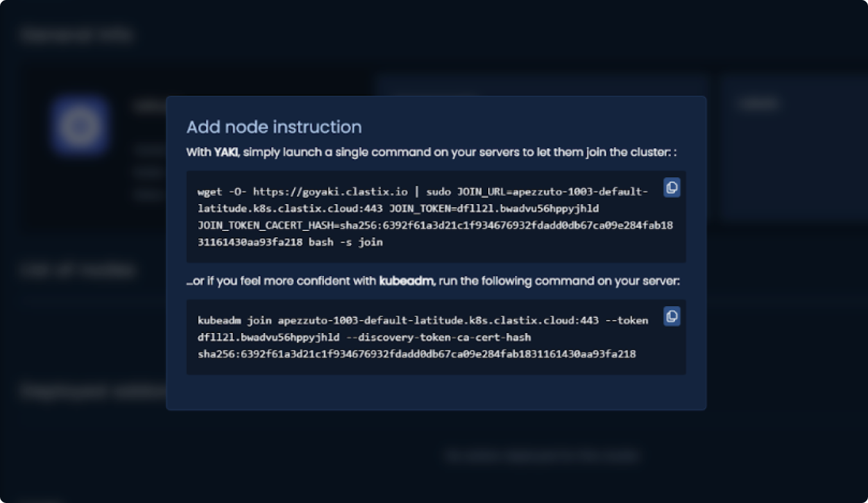This screenshot has height=503, width=868.
Task: Click the JOIN_TOKEN=dfll2l.bwadvu56hppyjhld text
Action: (x=494, y=209)
